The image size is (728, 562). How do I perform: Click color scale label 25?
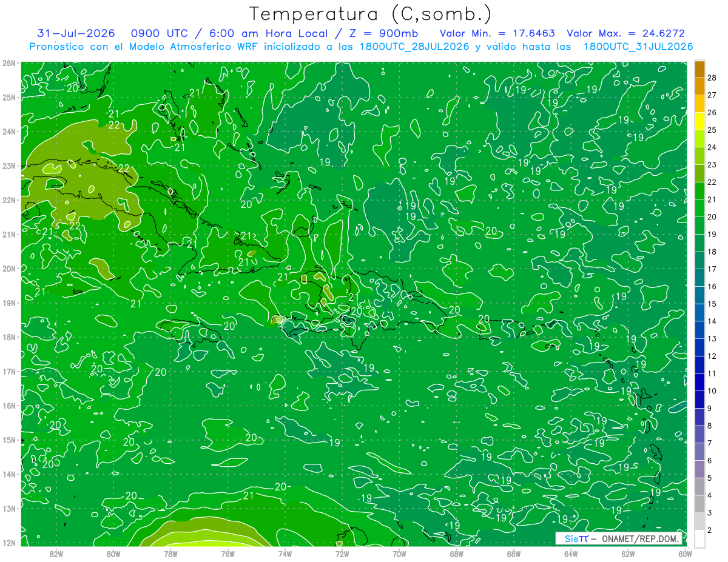pyautogui.click(x=712, y=130)
